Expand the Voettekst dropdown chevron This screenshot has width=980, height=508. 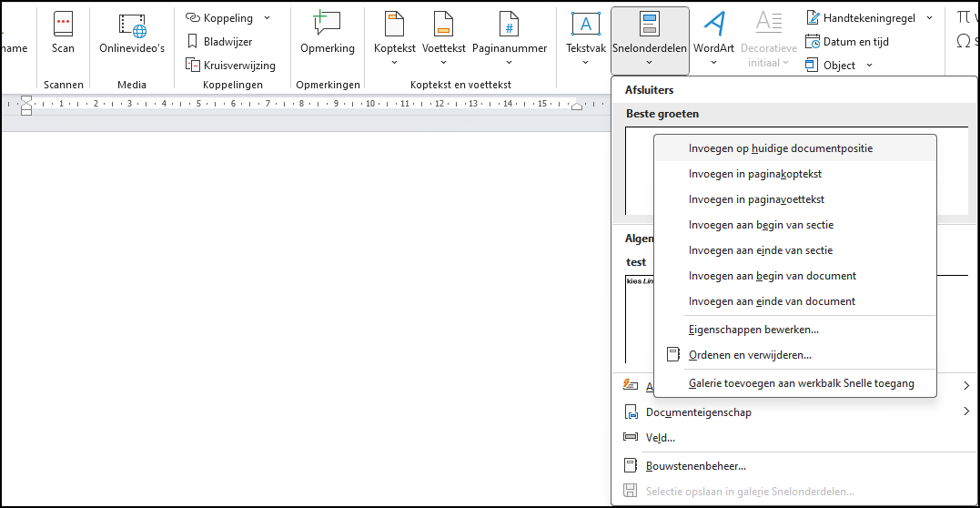[x=443, y=62]
